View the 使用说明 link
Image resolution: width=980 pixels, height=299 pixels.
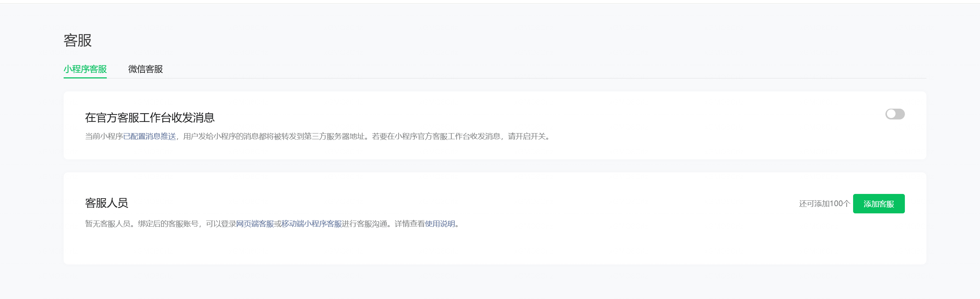[440, 224]
